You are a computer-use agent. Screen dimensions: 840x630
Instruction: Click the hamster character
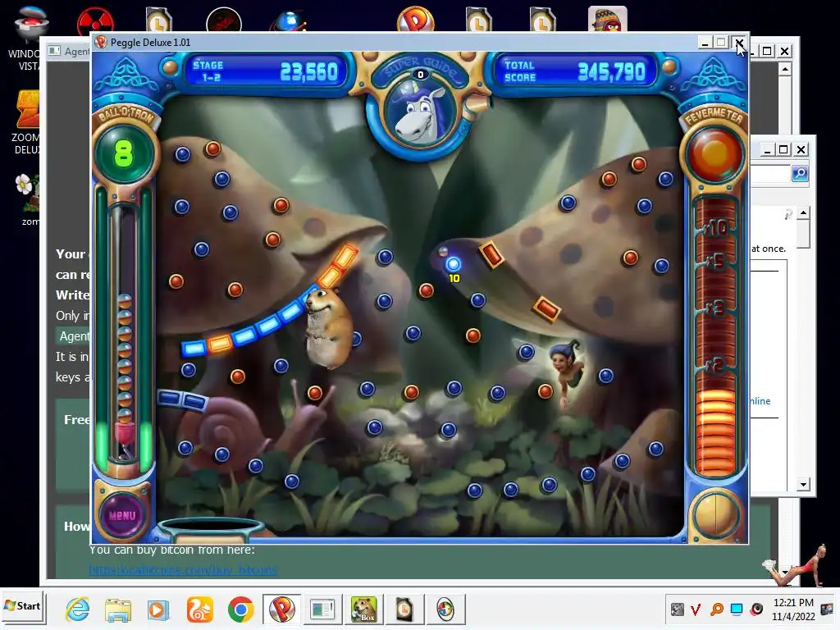328,328
